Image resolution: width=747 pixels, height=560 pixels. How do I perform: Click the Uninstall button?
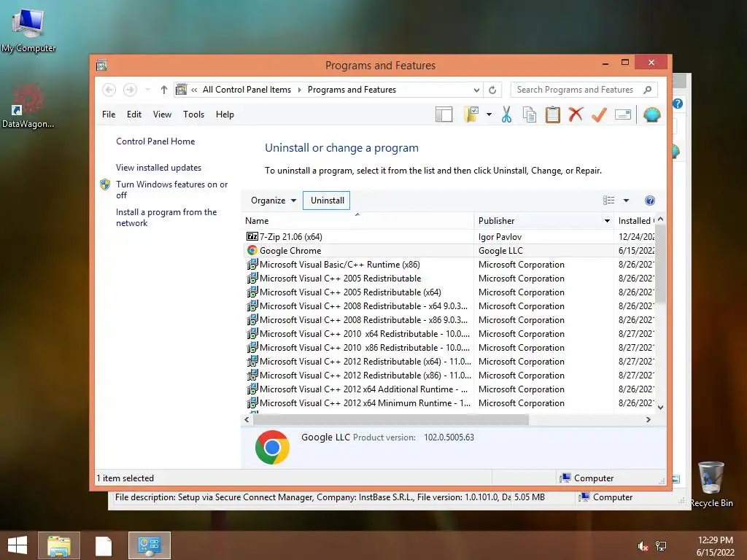pyautogui.click(x=327, y=201)
